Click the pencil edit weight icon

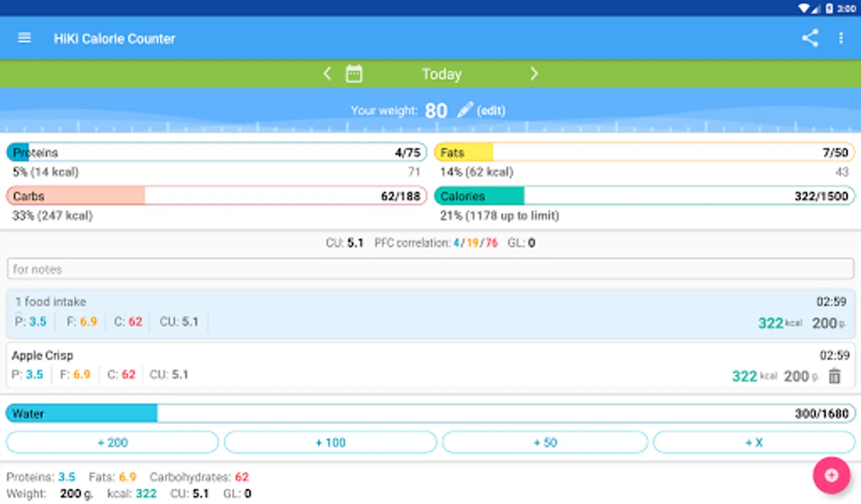[465, 110]
